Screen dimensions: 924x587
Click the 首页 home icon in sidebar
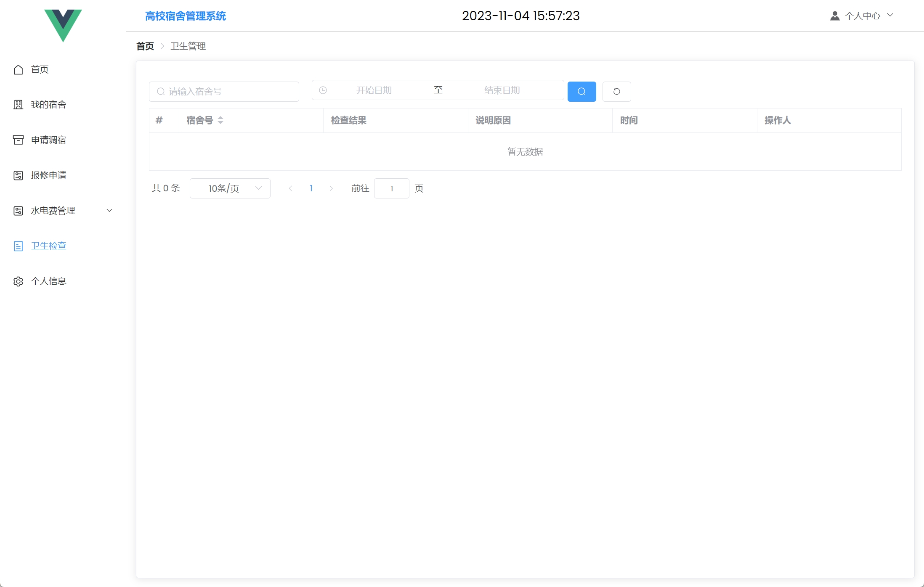click(x=18, y=69)
